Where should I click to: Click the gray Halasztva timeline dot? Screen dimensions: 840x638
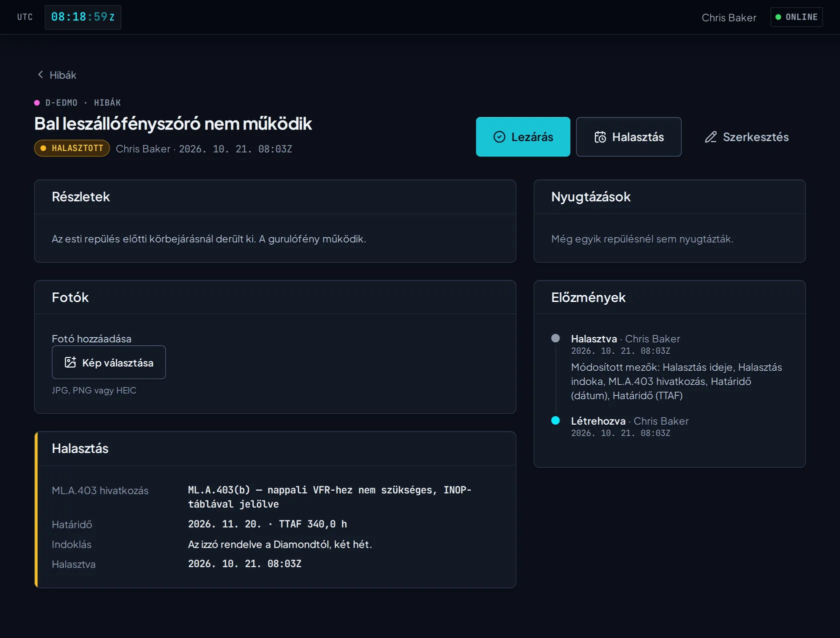(x=555, y=338)
